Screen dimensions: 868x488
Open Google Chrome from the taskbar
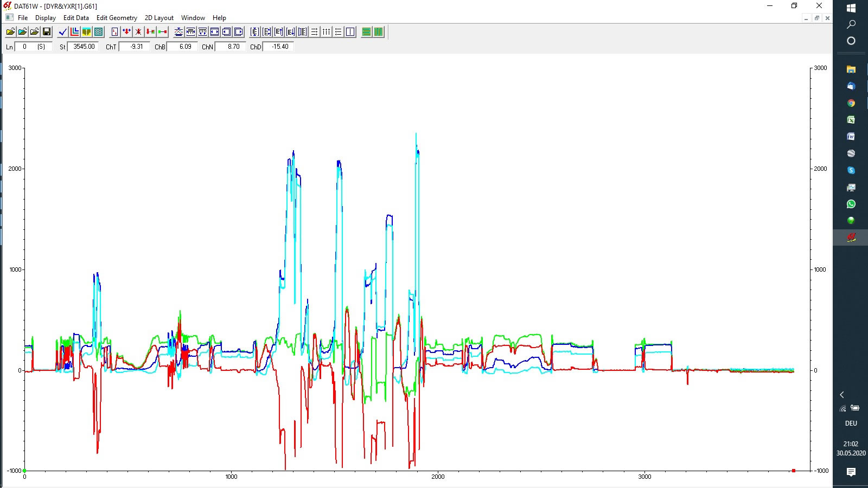click(x=851, y=103)
